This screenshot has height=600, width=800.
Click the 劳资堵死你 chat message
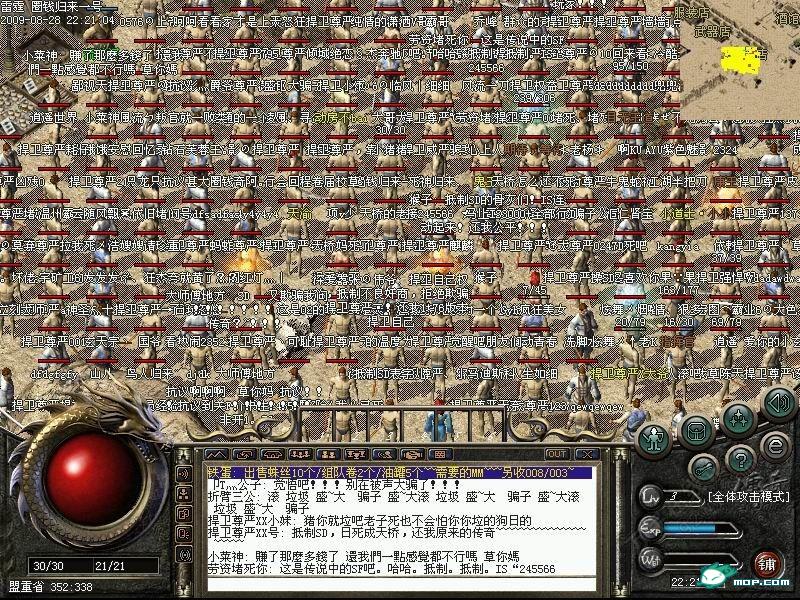(x=382, y=568)
